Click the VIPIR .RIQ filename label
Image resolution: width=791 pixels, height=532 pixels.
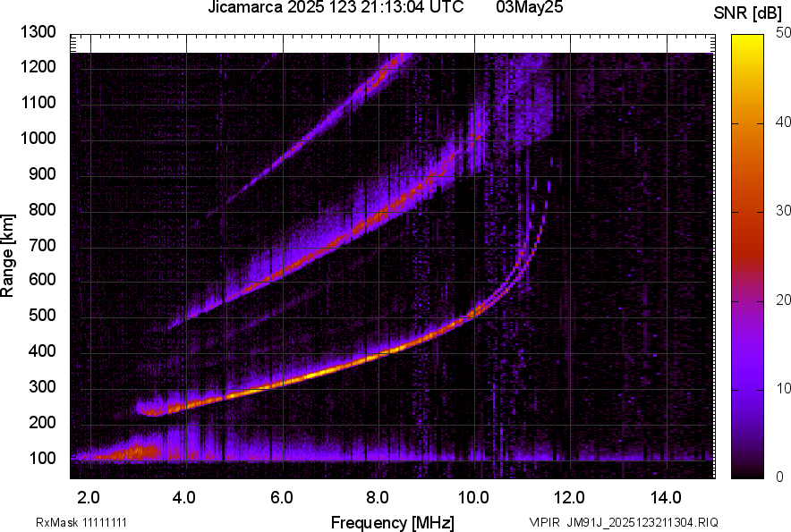point(623,522)
